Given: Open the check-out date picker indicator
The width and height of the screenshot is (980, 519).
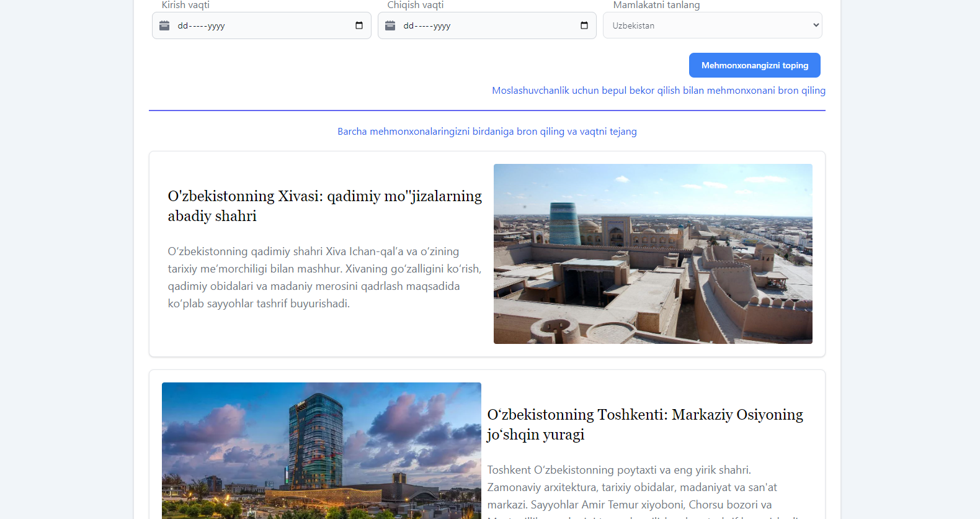Looking at the screenshot, I should 584,25.
